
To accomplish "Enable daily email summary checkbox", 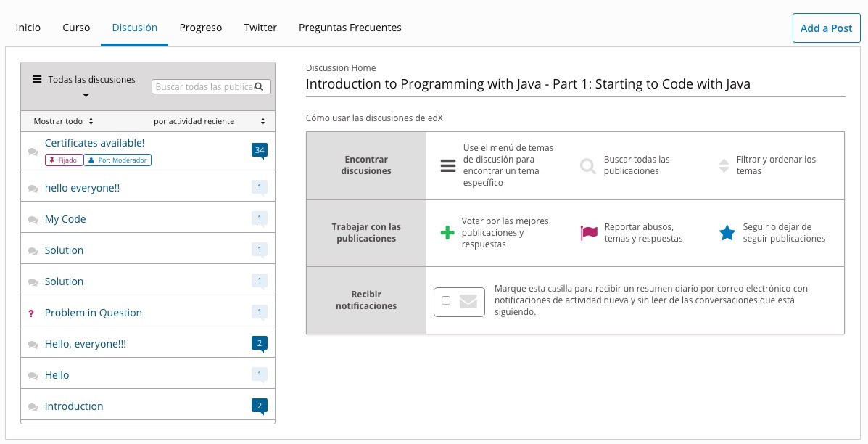I will (445, 300).
